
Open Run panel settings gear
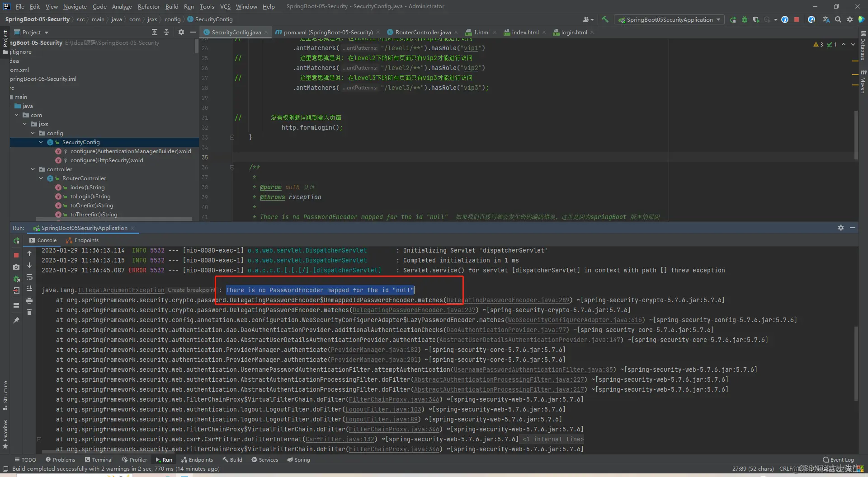pyautogui.click(x=841, y=228)
